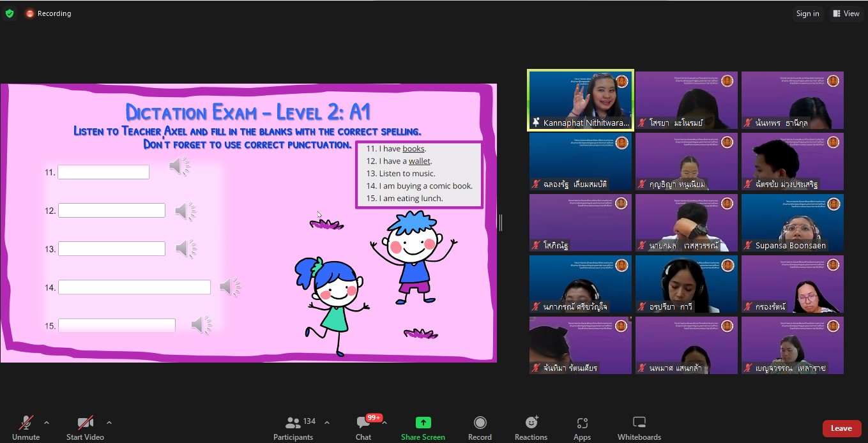
Task: Select the โสรยา มะโนรมย์ video tile
Action: 686,100
